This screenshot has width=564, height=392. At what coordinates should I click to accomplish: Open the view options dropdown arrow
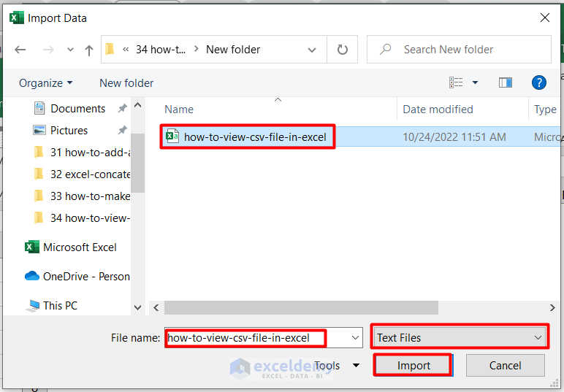pyautogui.click(x=475, y=82)
